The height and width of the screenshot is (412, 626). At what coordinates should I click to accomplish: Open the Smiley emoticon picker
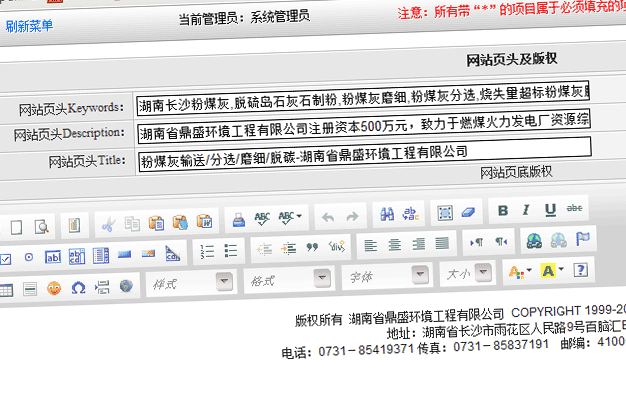click(x=54, y=288)
